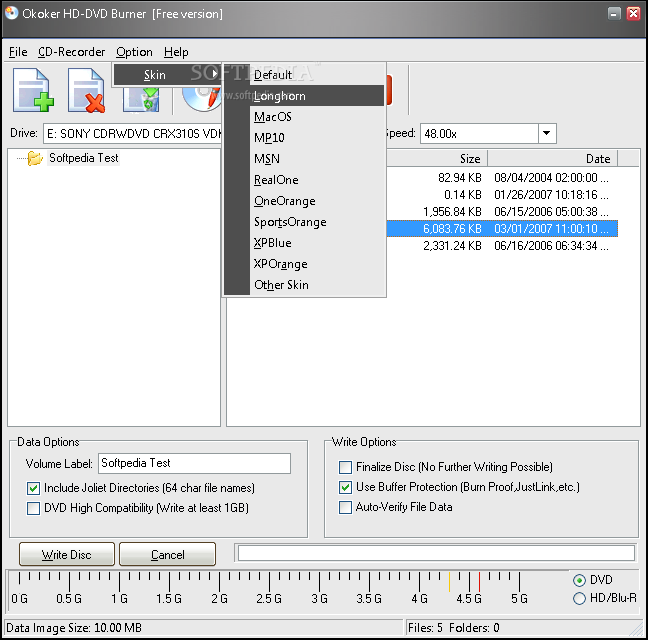
Task: Open the CD-Recorder menu
Action: 71,52
